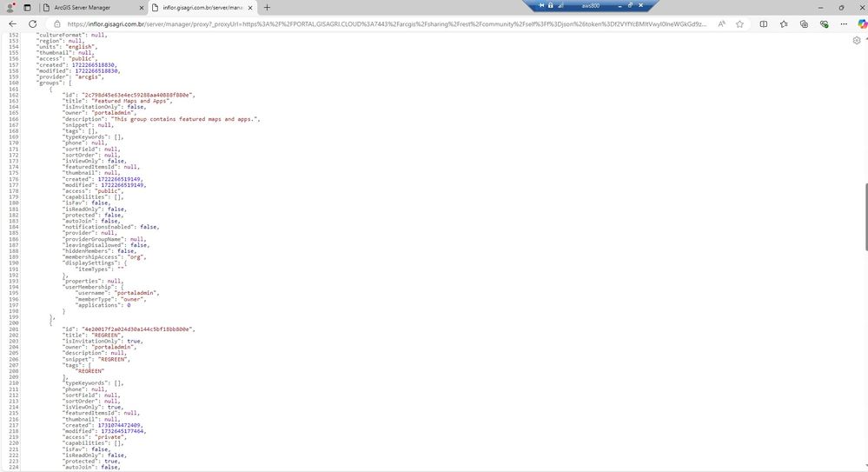Click the vertical scrollbar thumb
868x472 pixels.
(865, 216)
